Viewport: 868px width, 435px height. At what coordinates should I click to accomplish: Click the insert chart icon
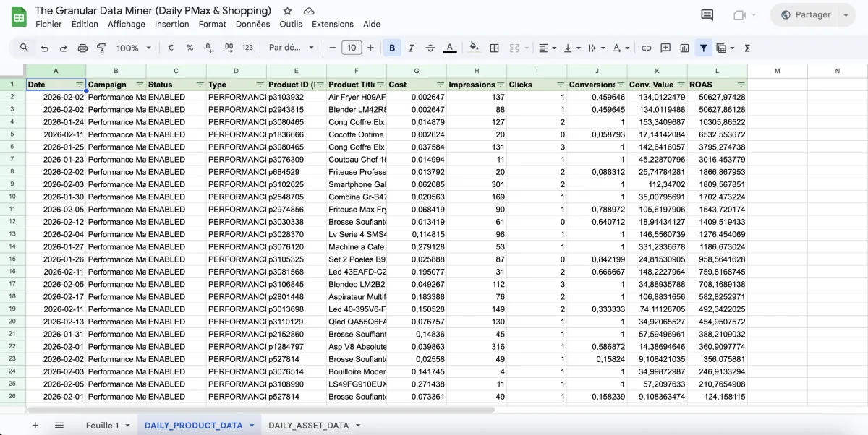(684, 48)
